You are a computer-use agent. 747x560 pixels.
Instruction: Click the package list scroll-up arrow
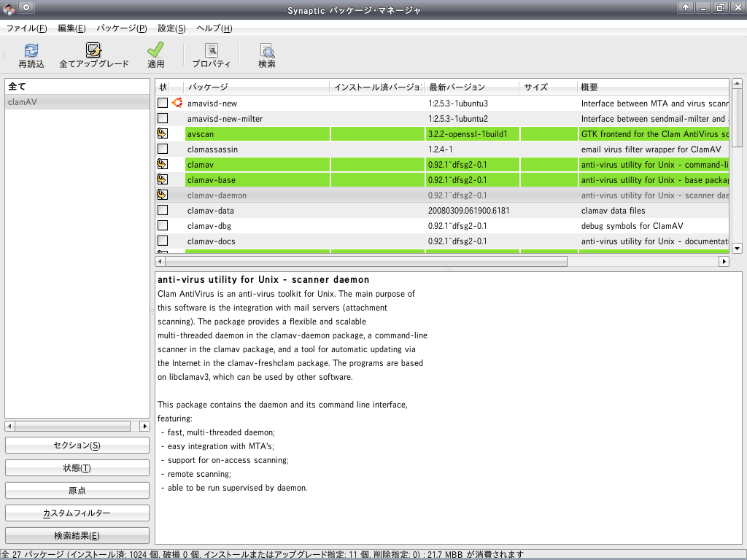tap(737, 84)
